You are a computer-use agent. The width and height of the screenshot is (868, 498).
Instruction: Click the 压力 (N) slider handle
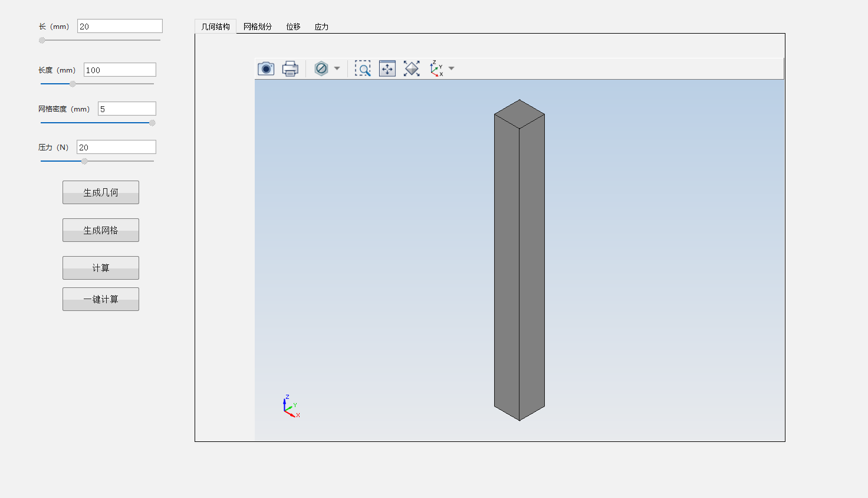coord(84,161)
